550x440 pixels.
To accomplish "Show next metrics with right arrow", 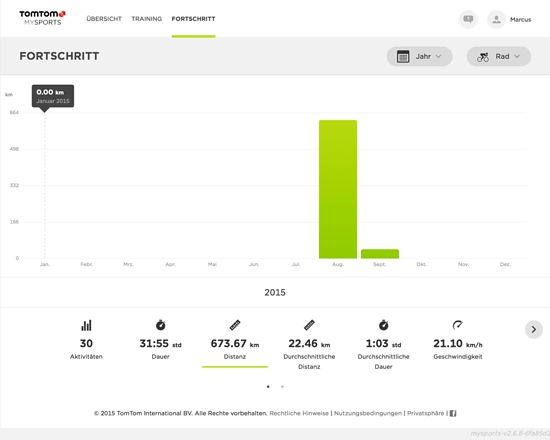I will pyautogui.click(x=534, y=329).
